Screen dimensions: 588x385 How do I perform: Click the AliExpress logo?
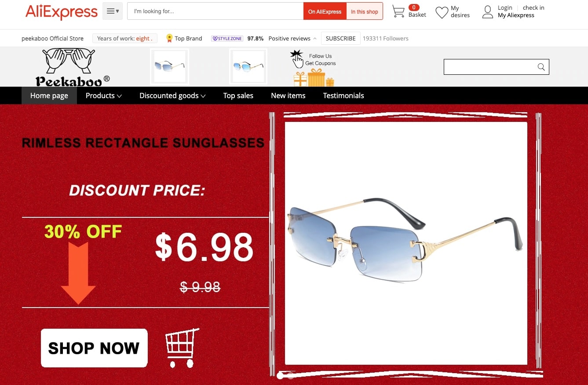(62, 12)
